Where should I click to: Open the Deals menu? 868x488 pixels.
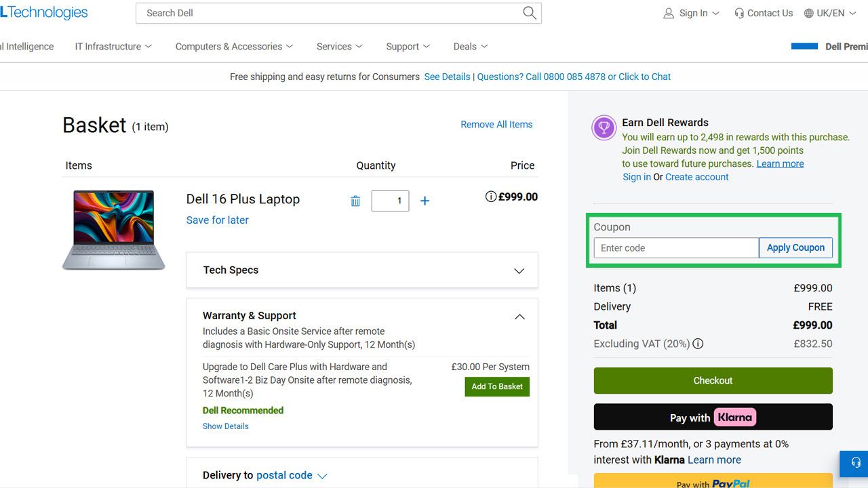[471, 46]
